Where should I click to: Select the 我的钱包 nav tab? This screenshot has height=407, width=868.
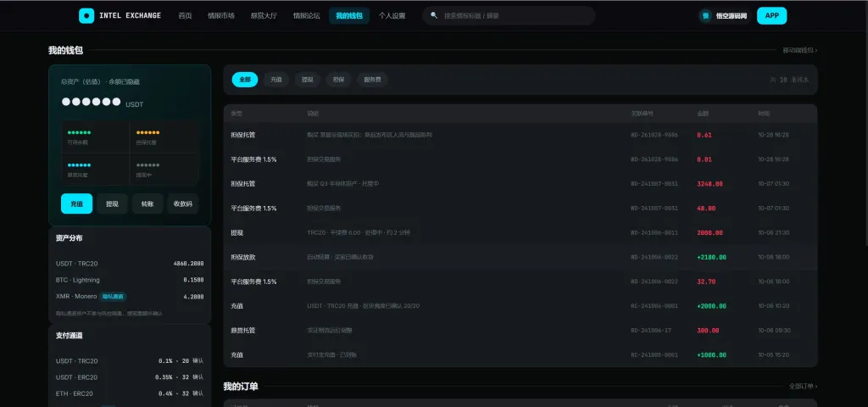(x=348, y=15)
